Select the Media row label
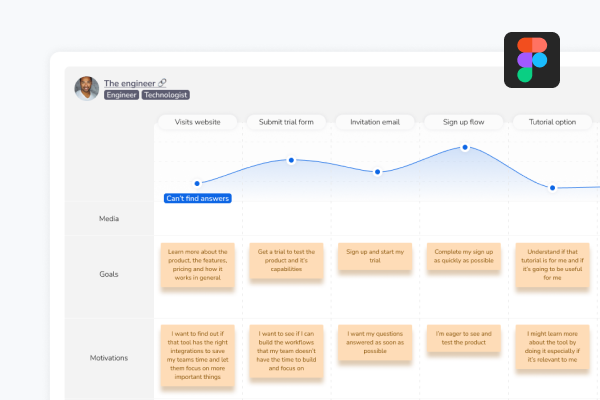Screen dimensions: 600x400 [109, 218]
